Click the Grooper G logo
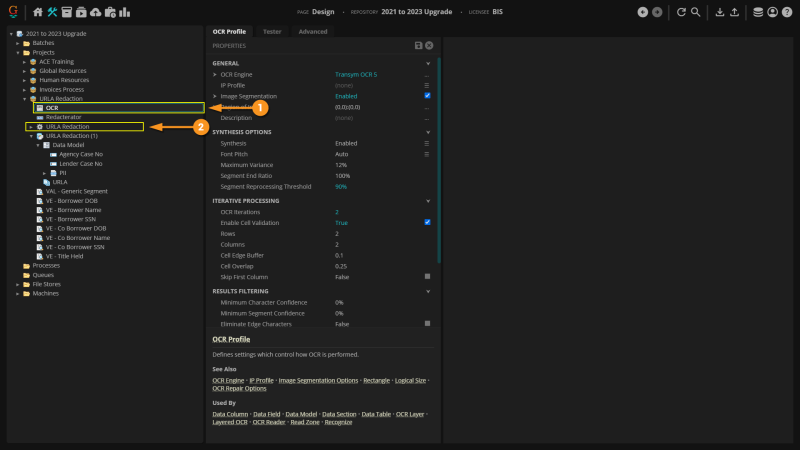The image size is (800, 450). point(13,12)
